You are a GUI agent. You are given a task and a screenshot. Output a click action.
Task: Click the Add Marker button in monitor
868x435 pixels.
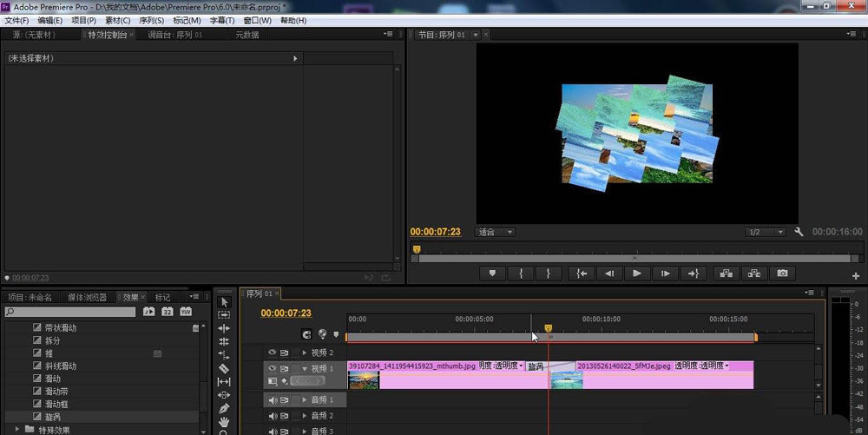[x=493, y=274]
